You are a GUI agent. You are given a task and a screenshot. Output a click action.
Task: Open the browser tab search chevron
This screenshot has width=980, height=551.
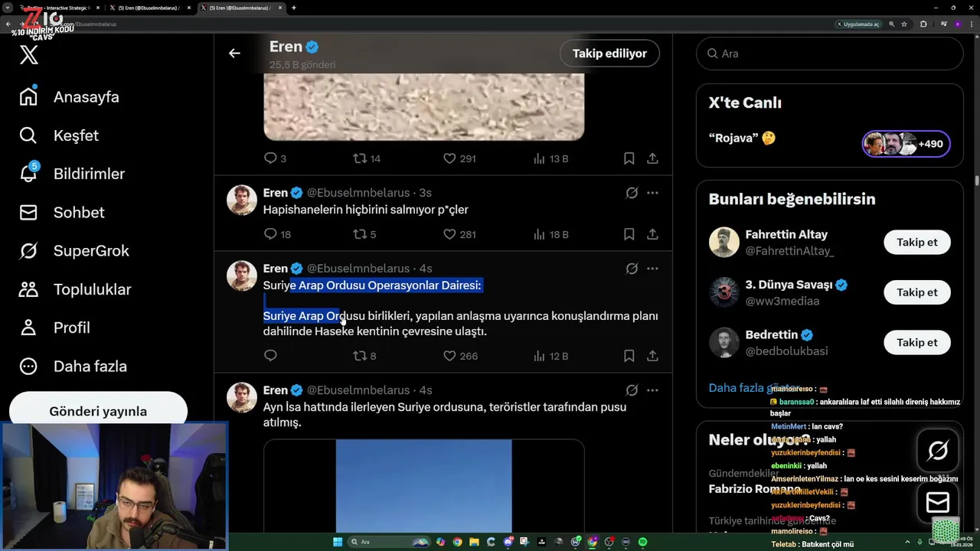click(8, 8)
